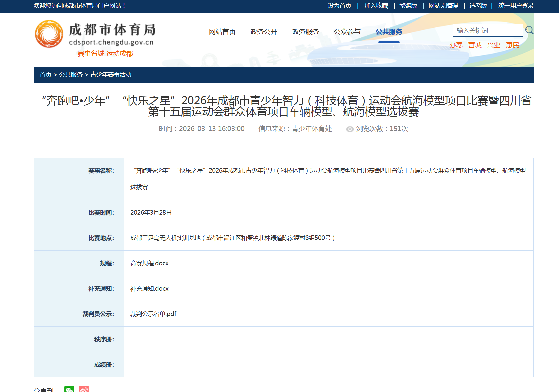The width and height of the screenshot is (559, 392).
Task: Select the highlighted 公共服务 tab
Action: (389, 32)
